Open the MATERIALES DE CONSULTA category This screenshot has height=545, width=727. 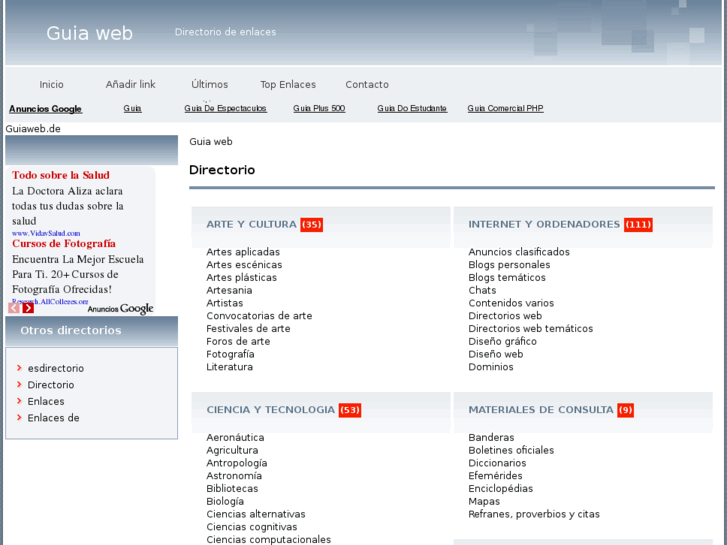click(541, 410)
